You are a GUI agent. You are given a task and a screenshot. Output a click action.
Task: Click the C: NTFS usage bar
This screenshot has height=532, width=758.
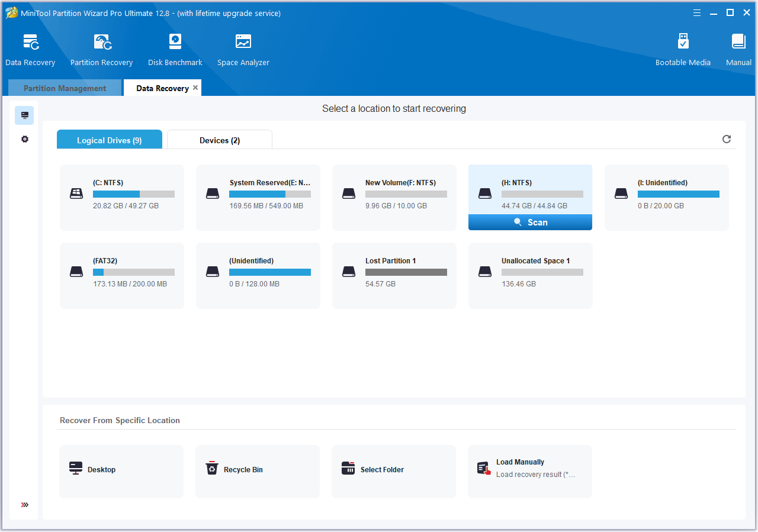pos(134,194)
